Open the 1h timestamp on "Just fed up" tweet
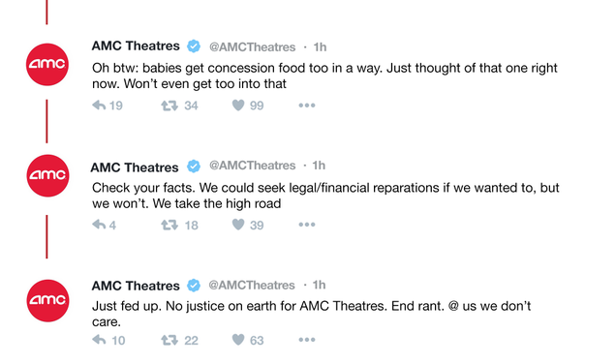Screen dimensions: 616x364 pyautogui.click(x=319, y=285)
